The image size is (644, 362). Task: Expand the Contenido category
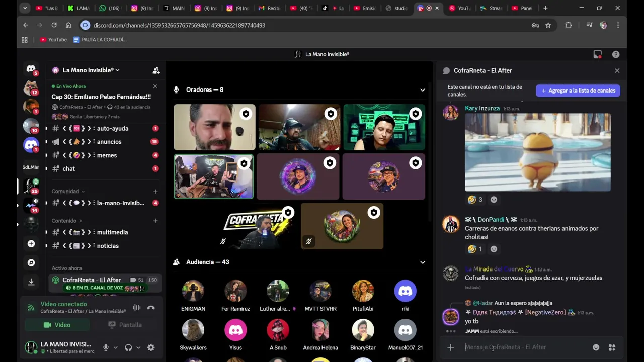pos(66,221)
